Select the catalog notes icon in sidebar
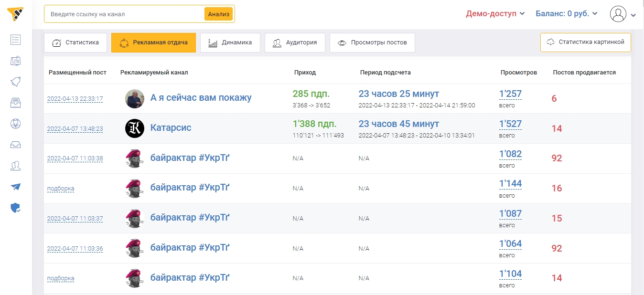The height and width of the screenshot is (295, 644). tap(15, 61)
